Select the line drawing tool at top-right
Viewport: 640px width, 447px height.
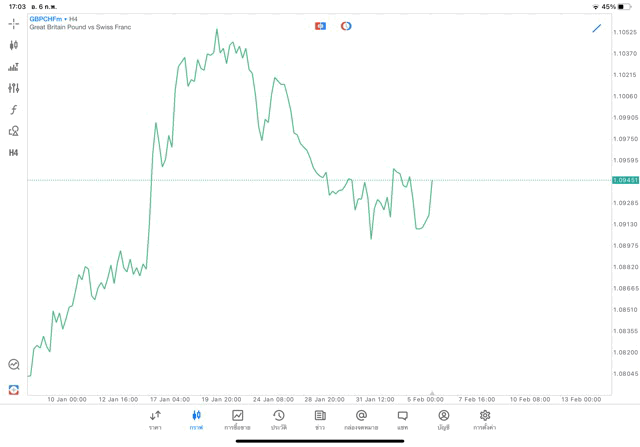click(597, 28)
